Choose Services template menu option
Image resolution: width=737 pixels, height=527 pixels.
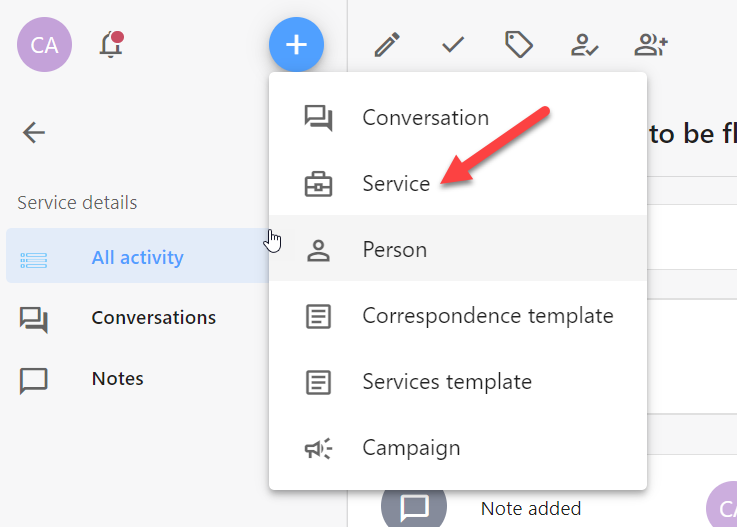pyautogui.click(x=458, y=381)
